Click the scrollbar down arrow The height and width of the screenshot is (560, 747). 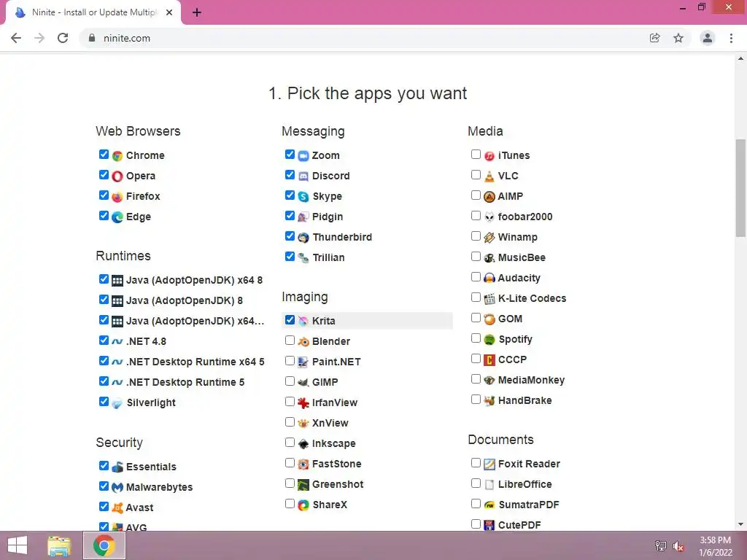click(x=740, y=525)
